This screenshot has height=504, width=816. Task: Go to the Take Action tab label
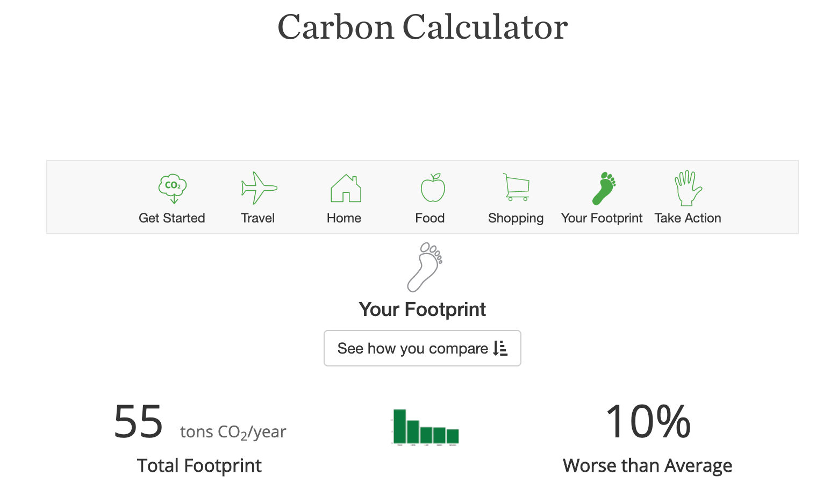688,218
